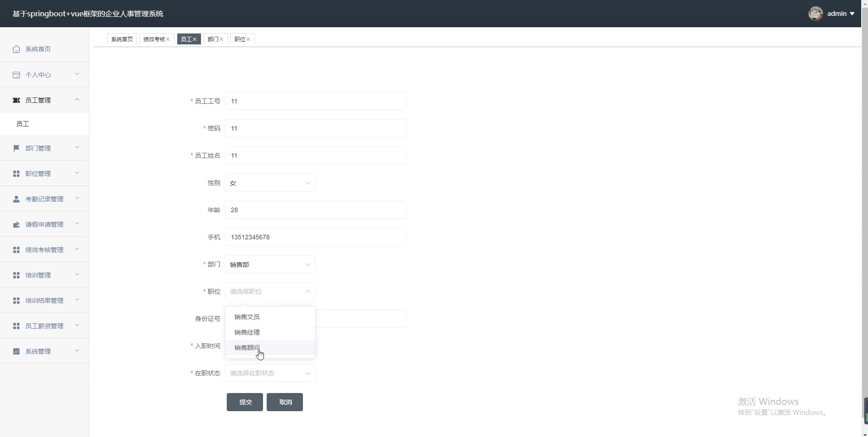Click the grid icon beside 员工薪资管理
Screen dimensions: 868x437
click(x=16, y=326)
